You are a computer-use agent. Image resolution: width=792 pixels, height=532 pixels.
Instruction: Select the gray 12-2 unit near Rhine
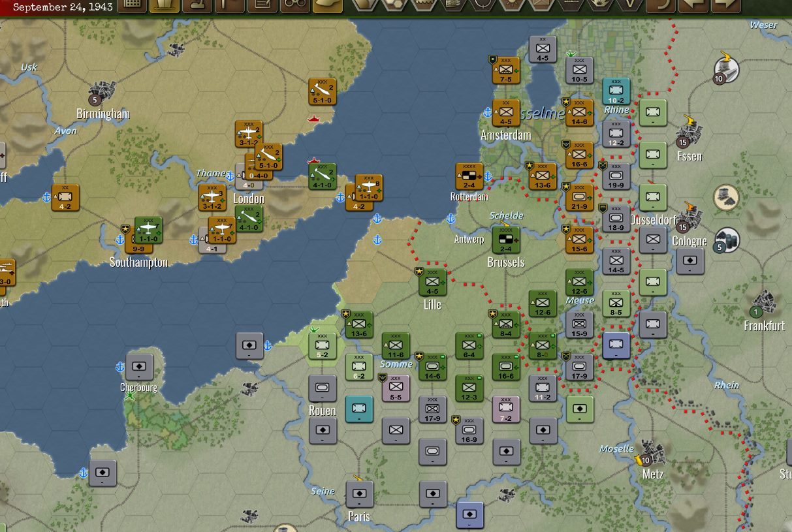[x=616, y=134]
